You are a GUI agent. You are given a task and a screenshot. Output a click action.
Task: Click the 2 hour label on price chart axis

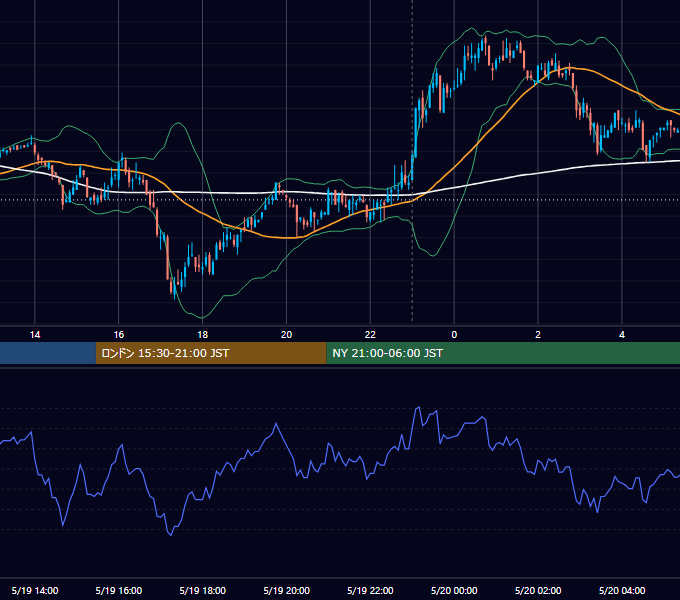(x=538, y=335)
